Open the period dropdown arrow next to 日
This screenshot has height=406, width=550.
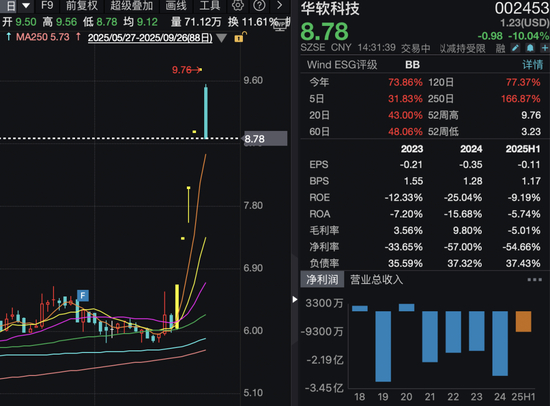click(x=26, y=6)
